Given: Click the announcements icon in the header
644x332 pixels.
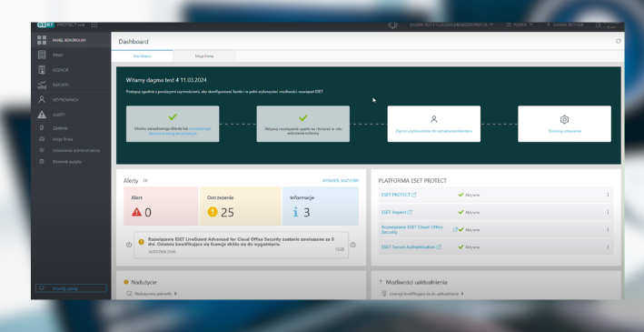Looking at the screenshot, I should [392, 25].
